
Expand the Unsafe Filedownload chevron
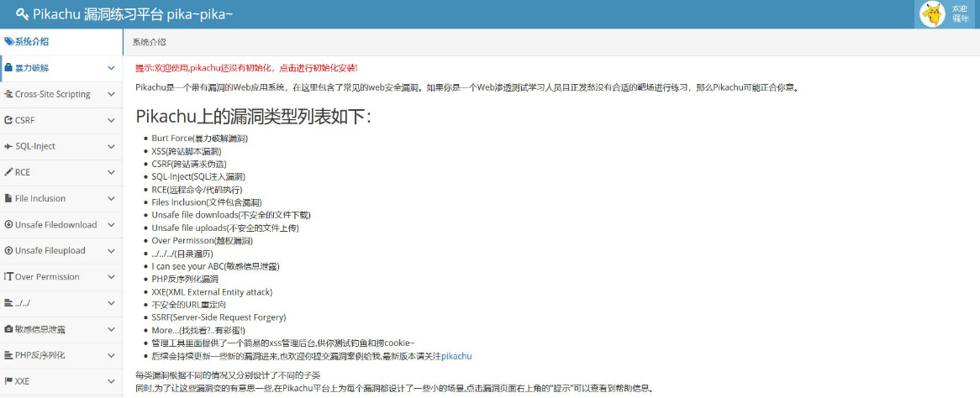pos(111,224)
